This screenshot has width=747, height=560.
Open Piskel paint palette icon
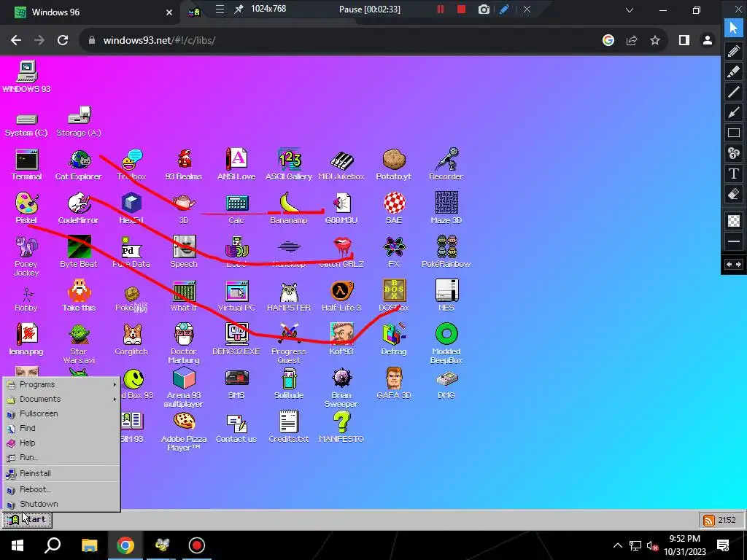click(26, 208)
